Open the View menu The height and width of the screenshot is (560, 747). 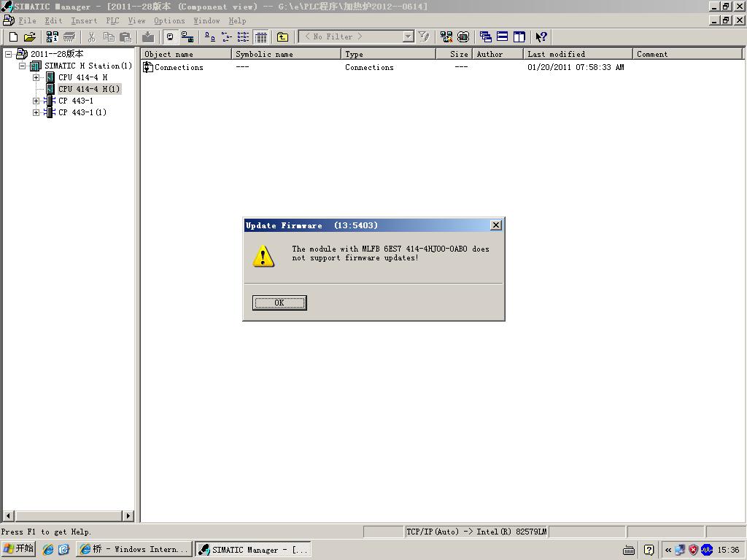coord(136,21)
